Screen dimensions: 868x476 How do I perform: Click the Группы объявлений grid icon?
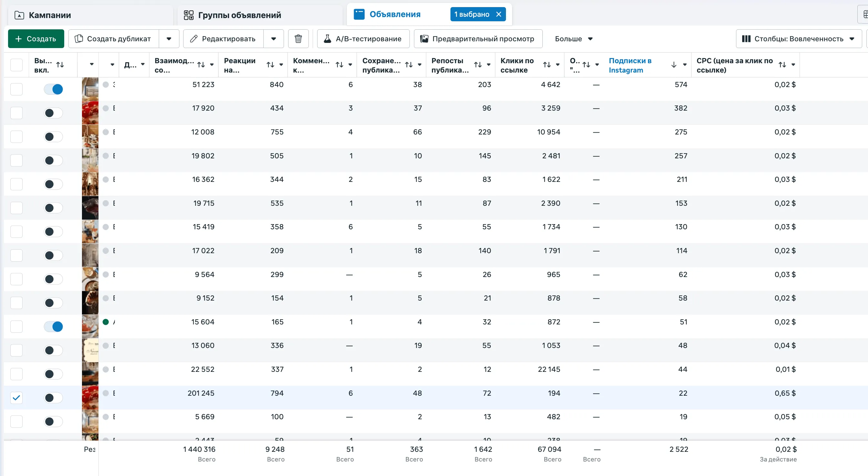[189, 15]
